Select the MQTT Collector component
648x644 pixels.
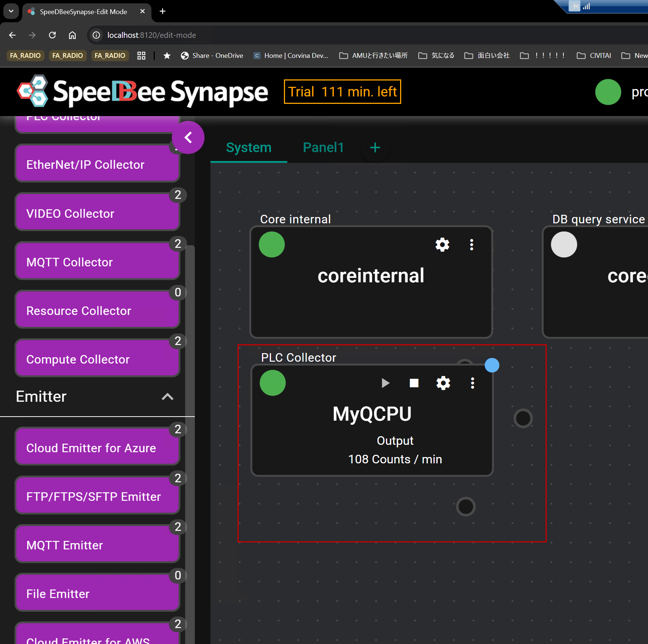point(97,262)
